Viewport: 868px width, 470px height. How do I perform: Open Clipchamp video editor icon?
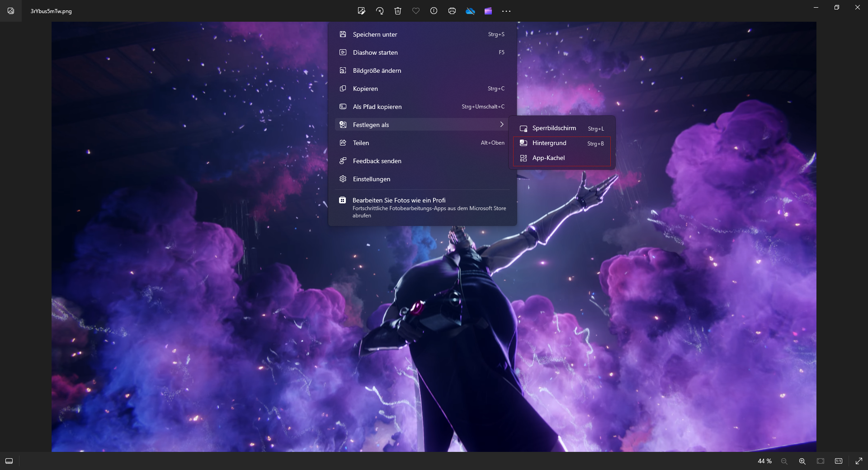pyautogui.click(x=488, y=11)
